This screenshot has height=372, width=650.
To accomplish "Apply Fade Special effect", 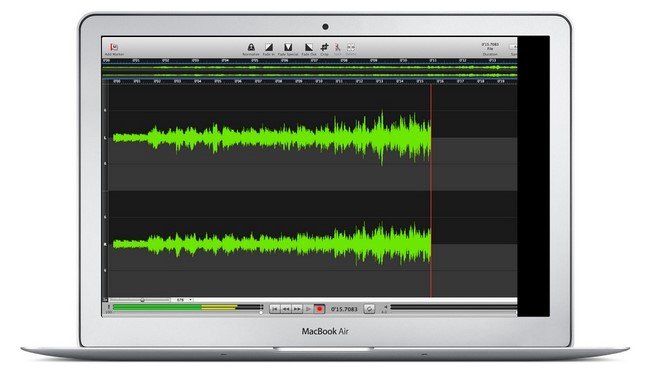I will coord(288,47).
